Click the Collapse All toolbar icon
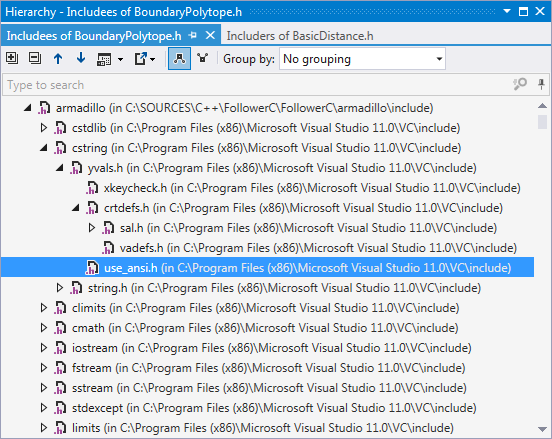Screen dimensions: 552x439 click(34, 58)
